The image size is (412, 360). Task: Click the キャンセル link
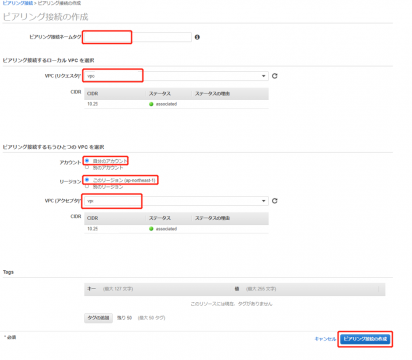[325, 339]
